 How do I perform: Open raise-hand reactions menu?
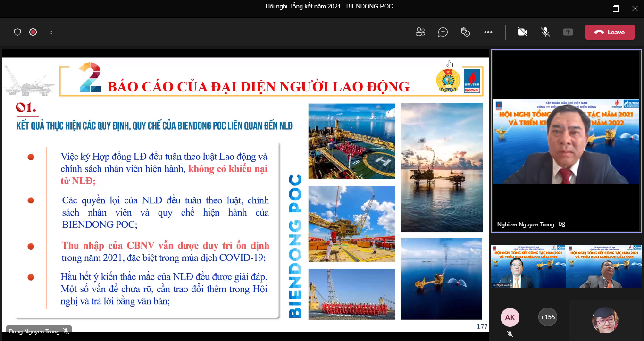click(x=466, y=32)
